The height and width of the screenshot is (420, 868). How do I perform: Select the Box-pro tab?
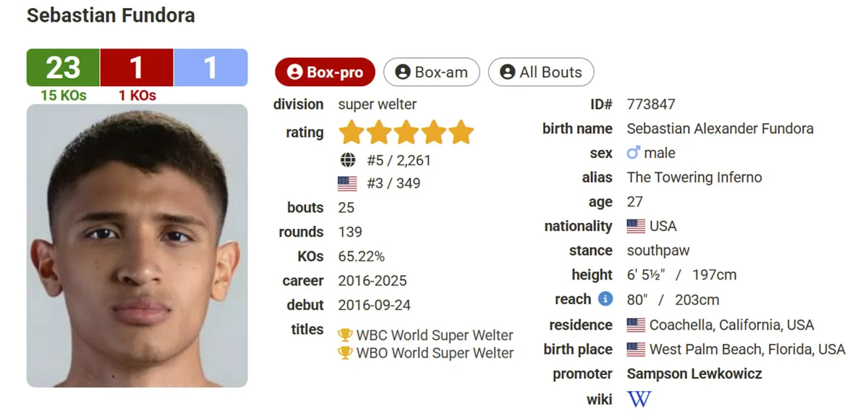point(325,72)
